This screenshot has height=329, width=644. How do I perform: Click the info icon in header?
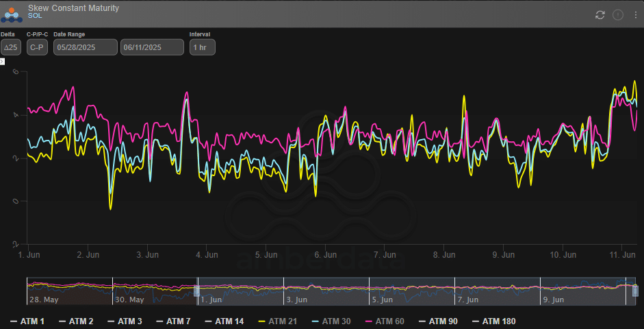click(618, 14)
